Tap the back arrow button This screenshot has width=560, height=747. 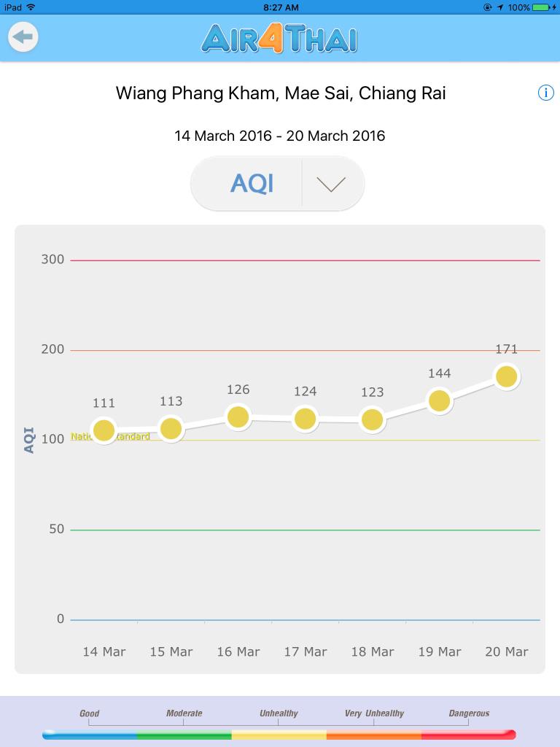[23, 36]
